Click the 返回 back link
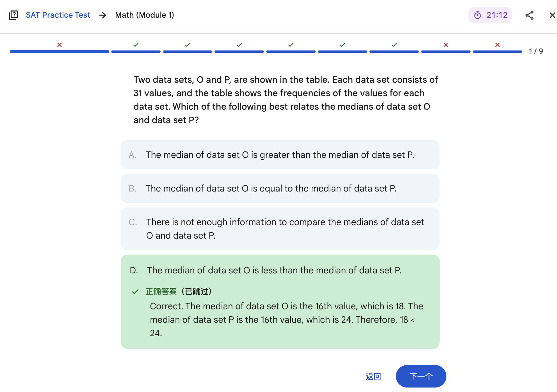 [x=373, y=376]
